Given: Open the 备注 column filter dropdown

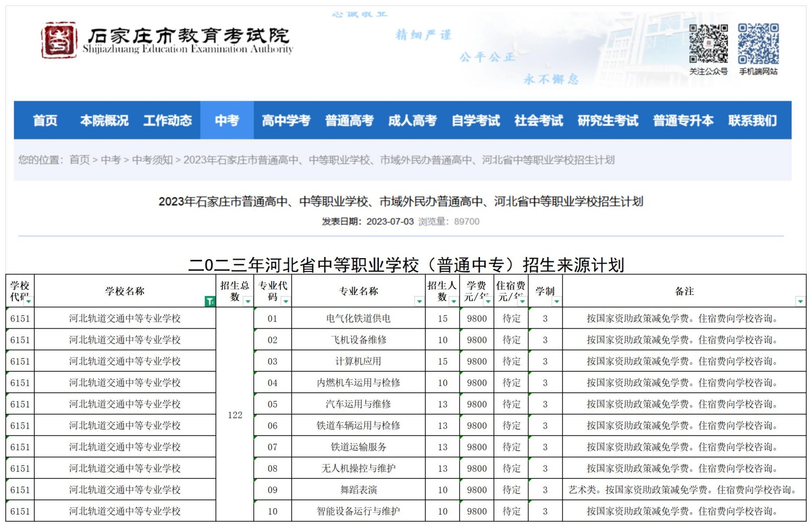Looking at the screenshot, I should [x=800, y=301].
